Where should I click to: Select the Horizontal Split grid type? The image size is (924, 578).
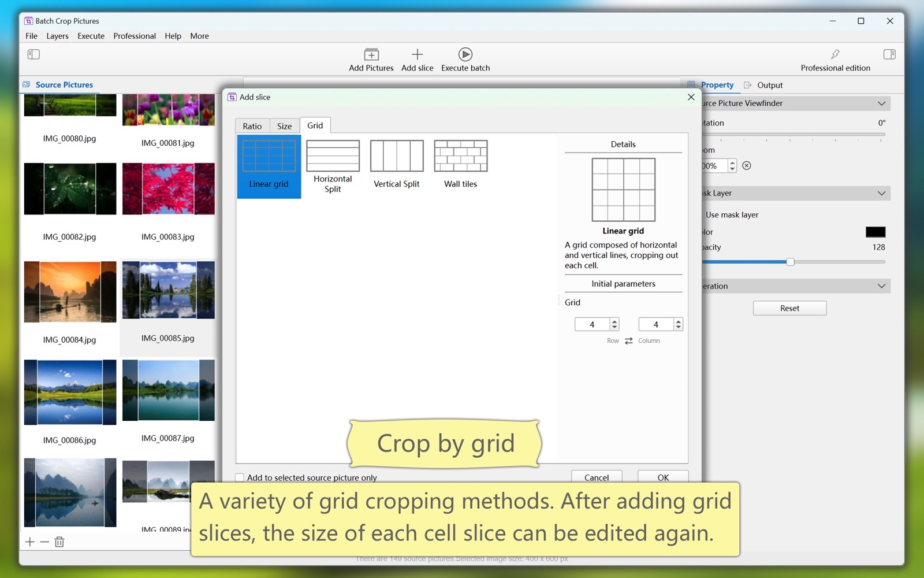coord(333,165)
